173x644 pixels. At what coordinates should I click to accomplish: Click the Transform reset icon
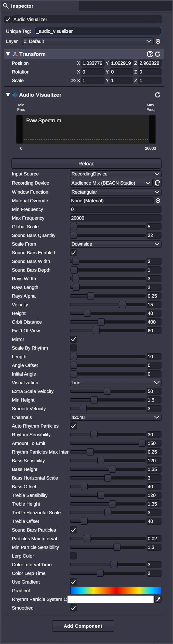click(x=158, y=54)
